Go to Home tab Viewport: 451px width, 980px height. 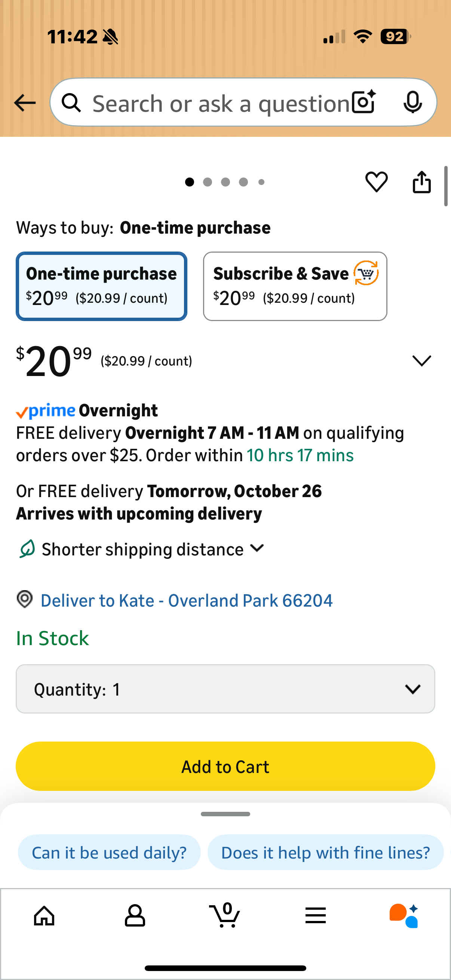(x=45, y=915)
